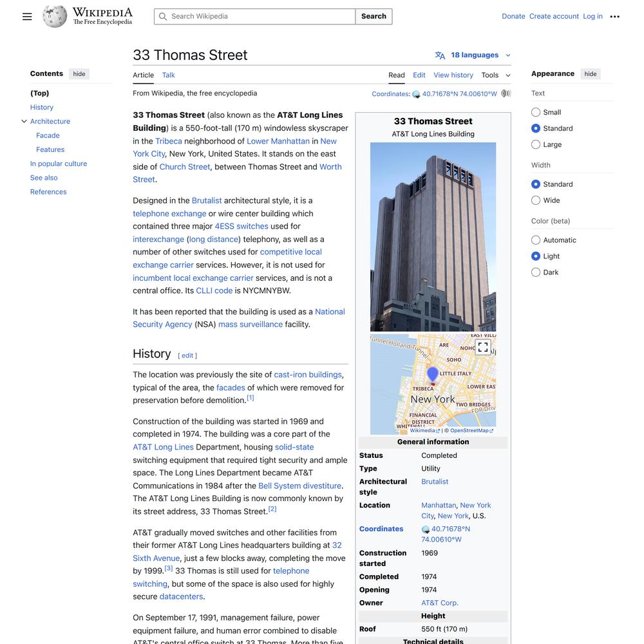The image size is (644, 644).
Task: Switch to the Article tab
Action: 143,75
